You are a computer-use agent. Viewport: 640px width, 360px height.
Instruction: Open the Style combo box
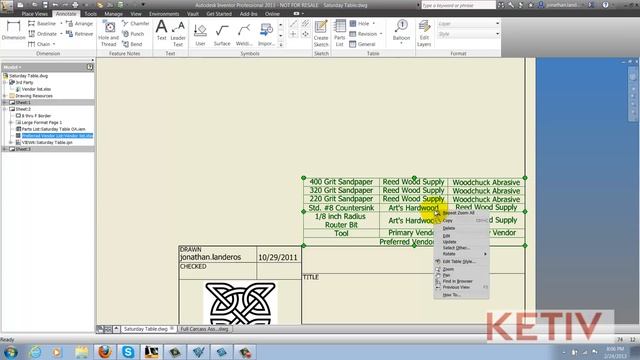pyautogui.click(x=469, y=34)
